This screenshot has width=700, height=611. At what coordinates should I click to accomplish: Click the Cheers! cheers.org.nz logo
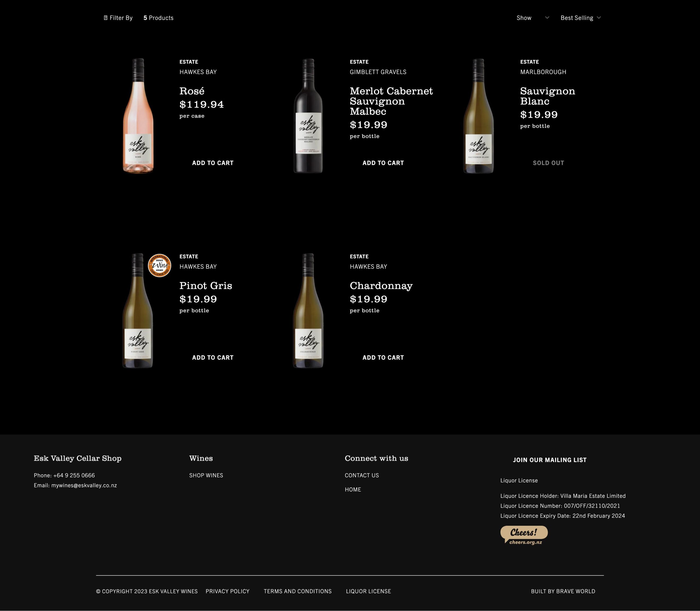click(x=524, y=535)
